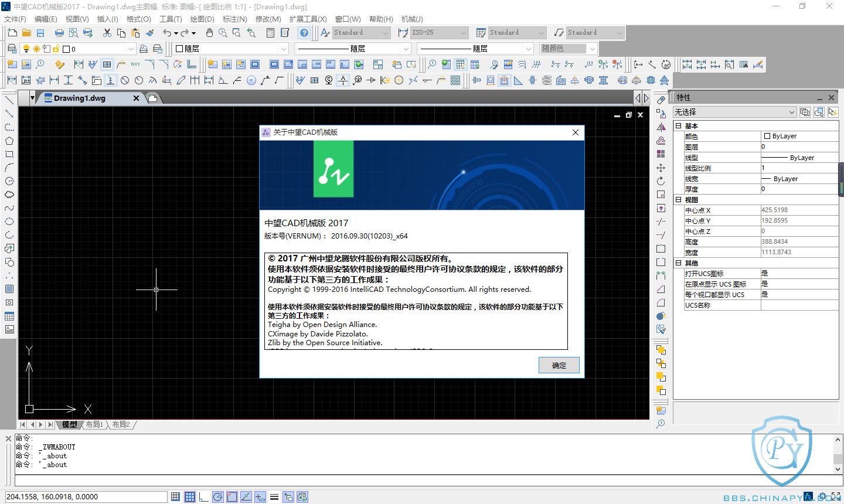Click the Print icon in the toolbar

pos(59,33)
